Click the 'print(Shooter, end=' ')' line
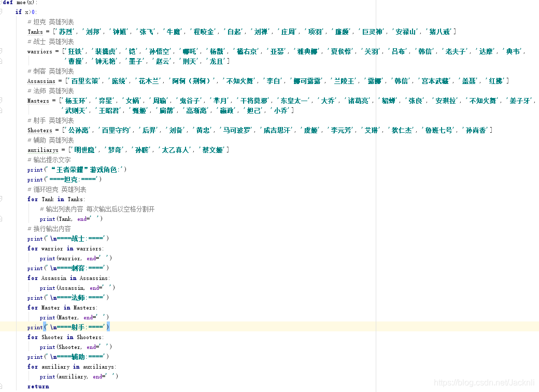Viewport: 539px width, 392px height. point(76,347)
